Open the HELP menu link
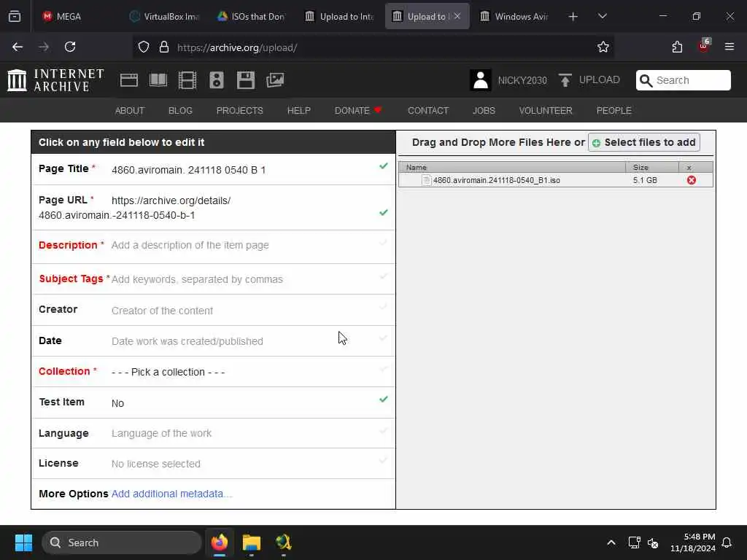Viewport: 747px width, 560px height. pos(298,111)
